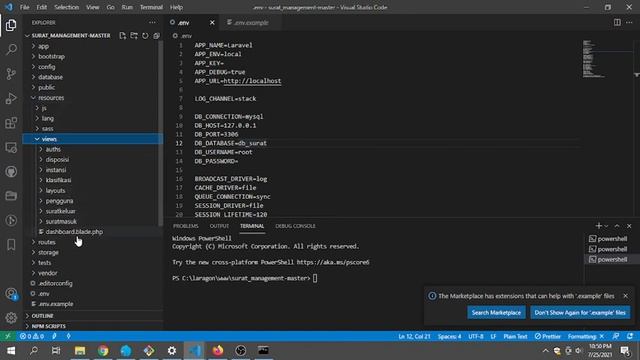Create a new file in explorer
This screenshot has width=640, height=360.
coord(122,36)
